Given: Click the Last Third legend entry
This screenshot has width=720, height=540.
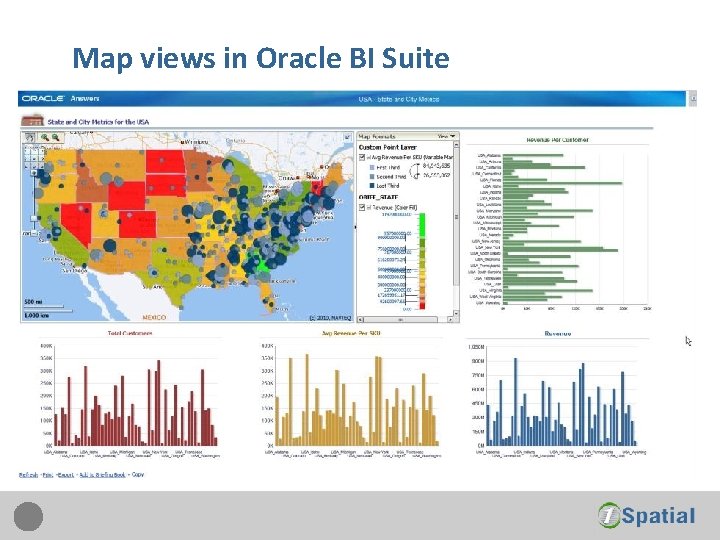Looking at the screenshot, I should click(x=384, y=186).
